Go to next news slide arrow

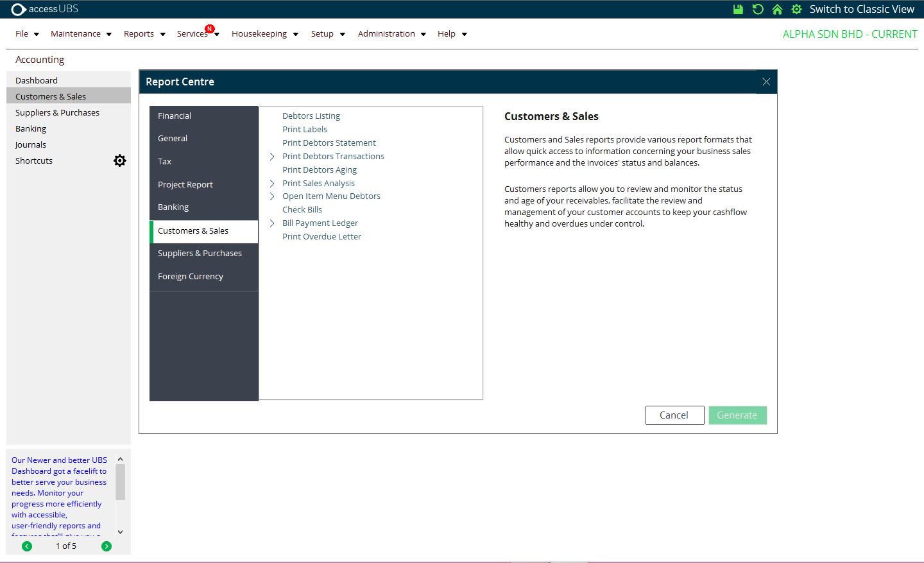point(107,546)
